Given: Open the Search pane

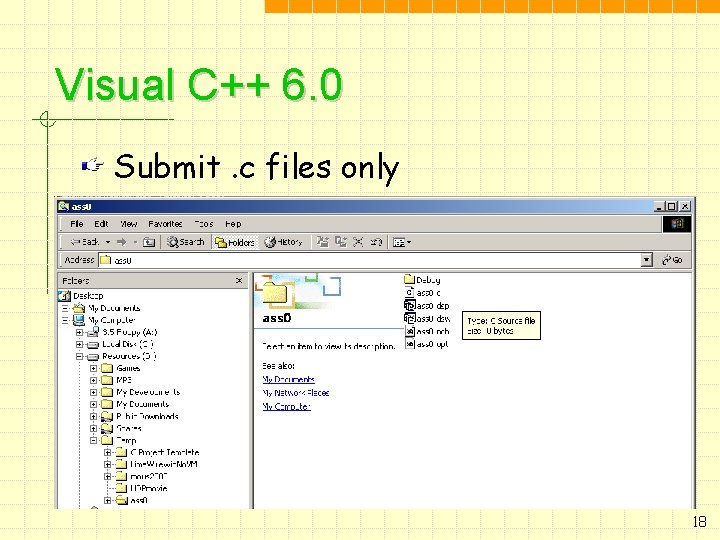Looking at the screenshot, I should (x=186, y=242).
